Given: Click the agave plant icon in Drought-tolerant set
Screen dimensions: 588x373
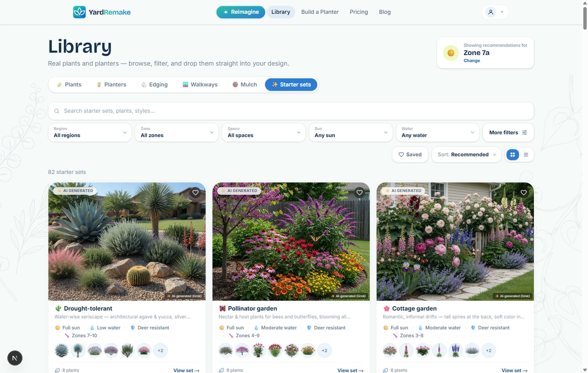Looking at the screenshot, I should (62, 350).
